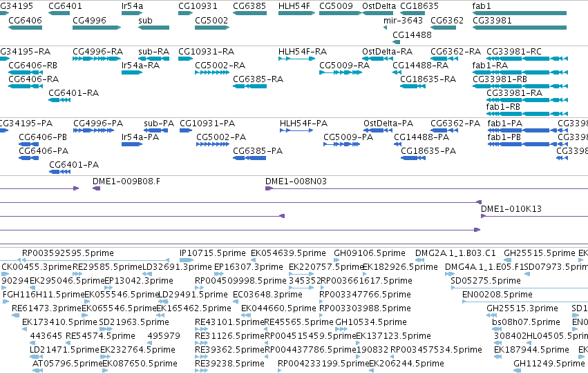Select the CG6385-RA transcript label
Viewport: 588px width, 374px height.
click(x=258, y=79)
